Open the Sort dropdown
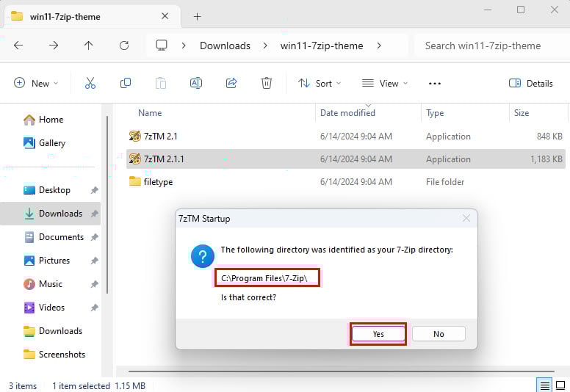Viewport: 570px width, 392px height. pyautogui.click(x=320, y=84)
